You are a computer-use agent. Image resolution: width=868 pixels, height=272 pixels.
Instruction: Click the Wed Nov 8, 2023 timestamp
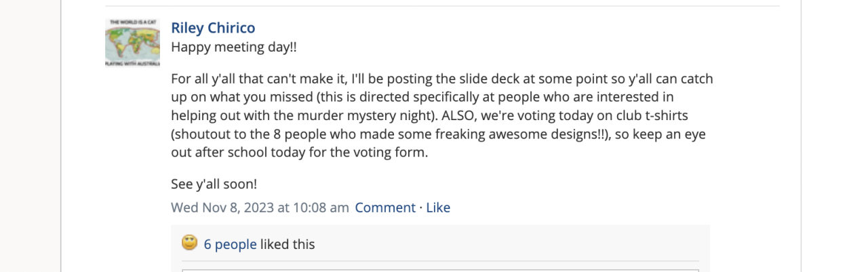(260, 208)
